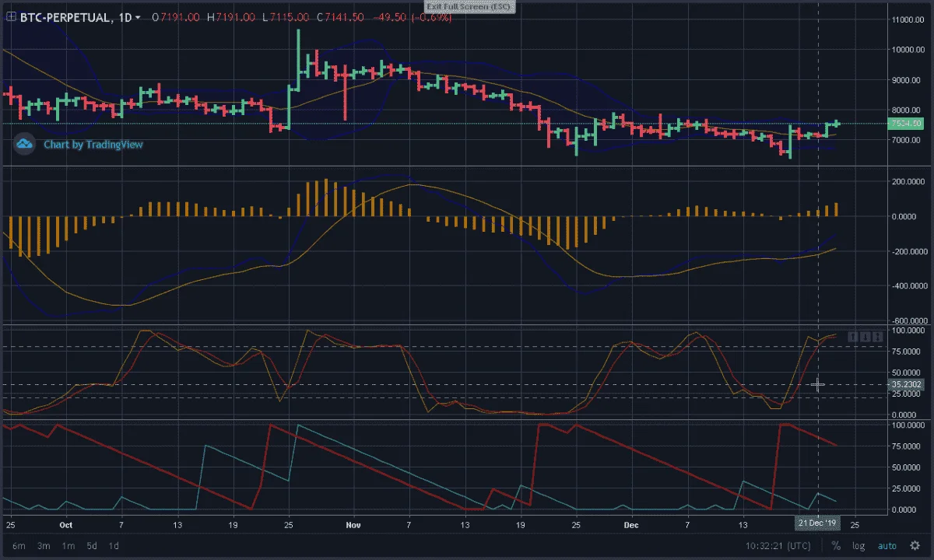934x560 pixels.
Task: Open chart settings gear icon
Action: point(916,545)
